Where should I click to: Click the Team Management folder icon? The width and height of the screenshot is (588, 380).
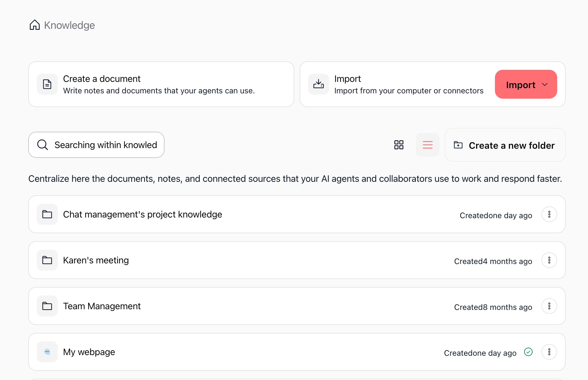click(x=47, y=306)
